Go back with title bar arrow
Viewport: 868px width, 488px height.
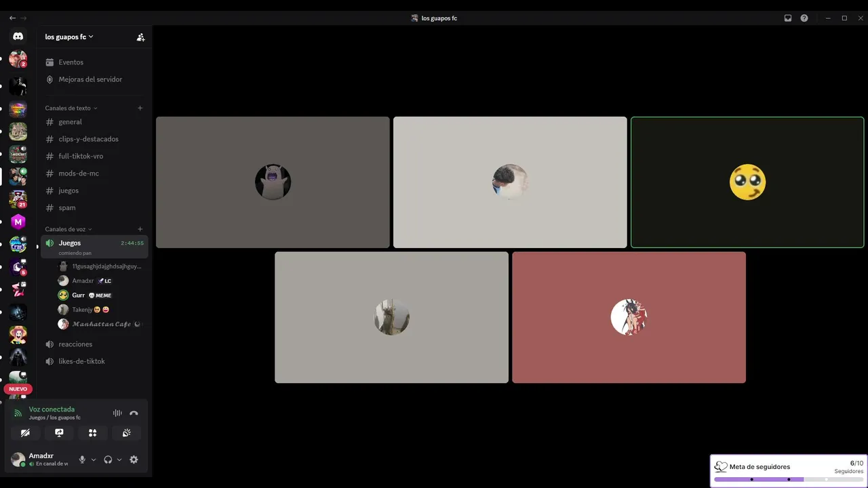pos(12,18)
